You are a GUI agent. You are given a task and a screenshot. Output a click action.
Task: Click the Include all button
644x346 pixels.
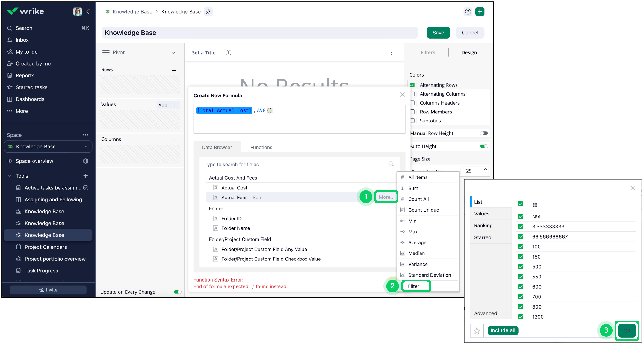pos(503,330)
